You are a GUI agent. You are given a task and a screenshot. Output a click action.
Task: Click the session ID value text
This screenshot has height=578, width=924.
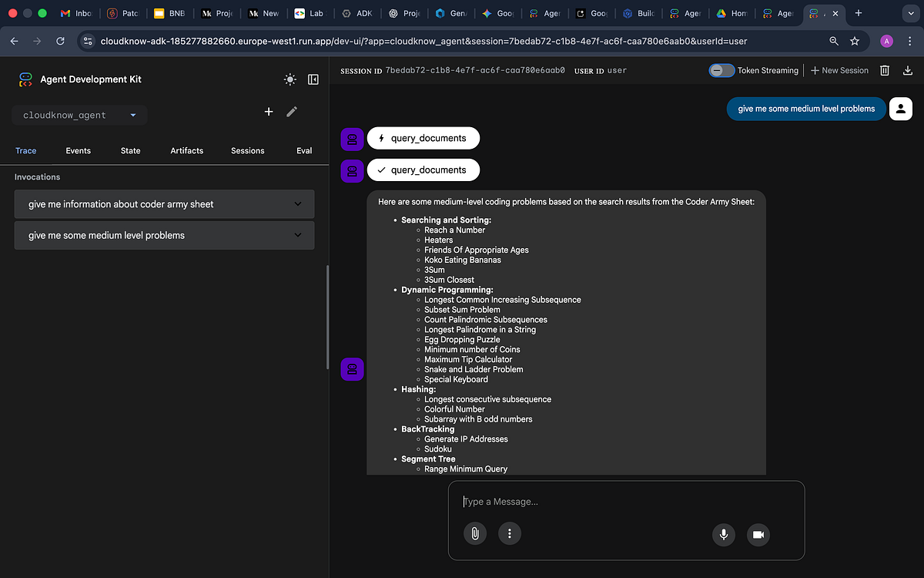(x=475, y=70)
